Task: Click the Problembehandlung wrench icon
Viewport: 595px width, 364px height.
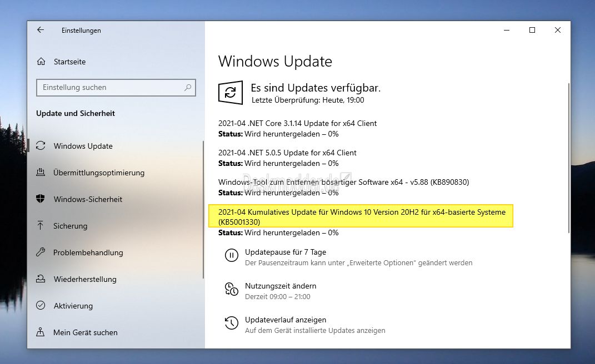Action: coord(41,252)
